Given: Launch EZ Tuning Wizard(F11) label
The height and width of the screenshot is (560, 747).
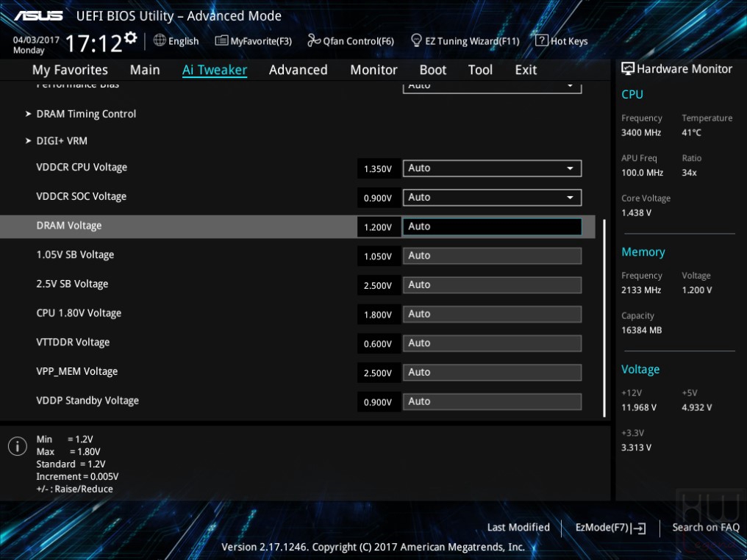Looking at the screenshot, I should pyautogui.click(x=472, y=41).
